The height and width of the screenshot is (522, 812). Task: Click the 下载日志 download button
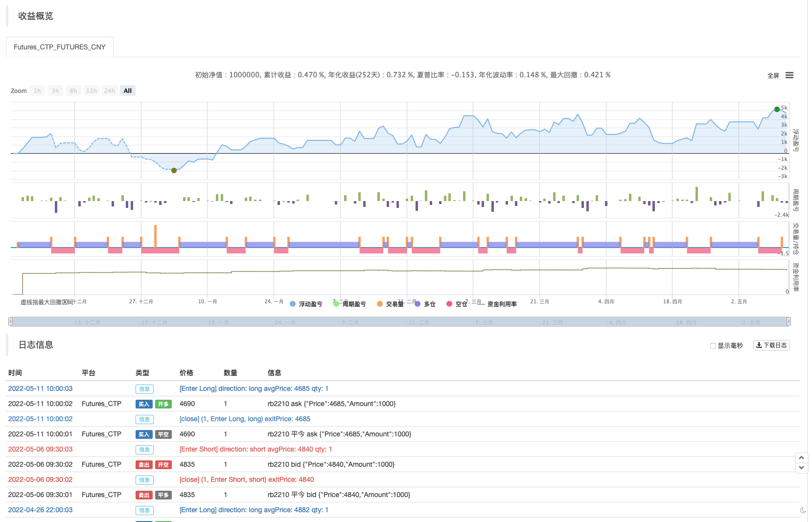pos(771,345)
